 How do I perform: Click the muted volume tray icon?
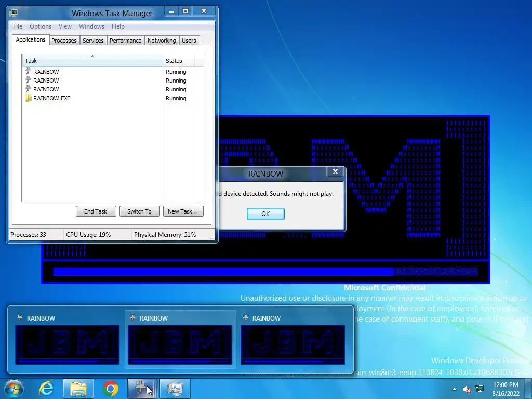(x=467, y=389)
